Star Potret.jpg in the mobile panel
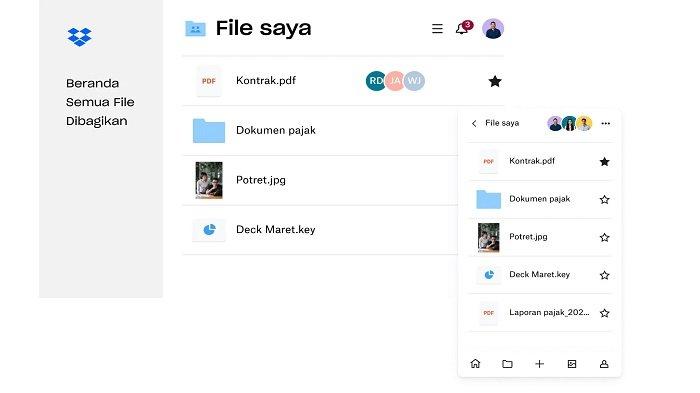 point(604,238)
